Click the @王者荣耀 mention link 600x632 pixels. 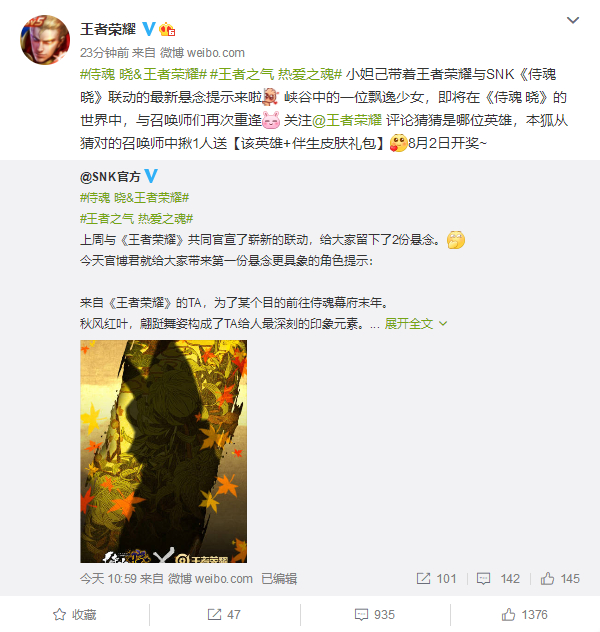coord(347,120)
